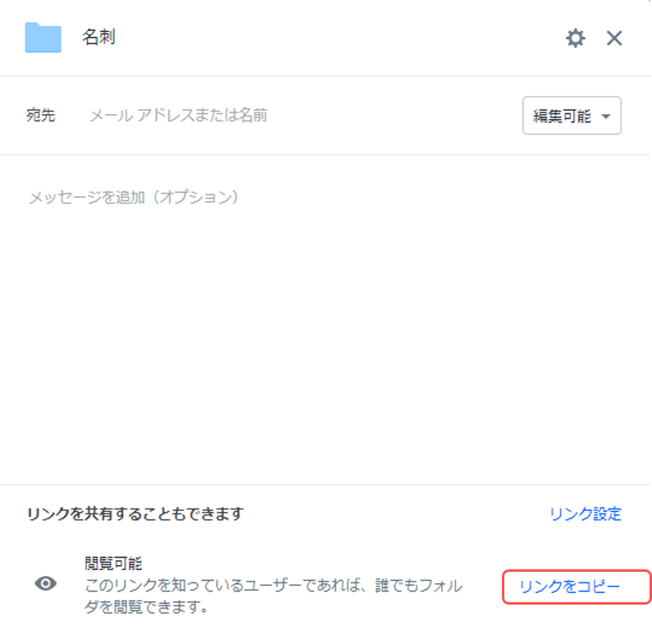Click the 宛先 label
Image resolution: width=652 pixels, height=644 pixels.
(41, 115)
